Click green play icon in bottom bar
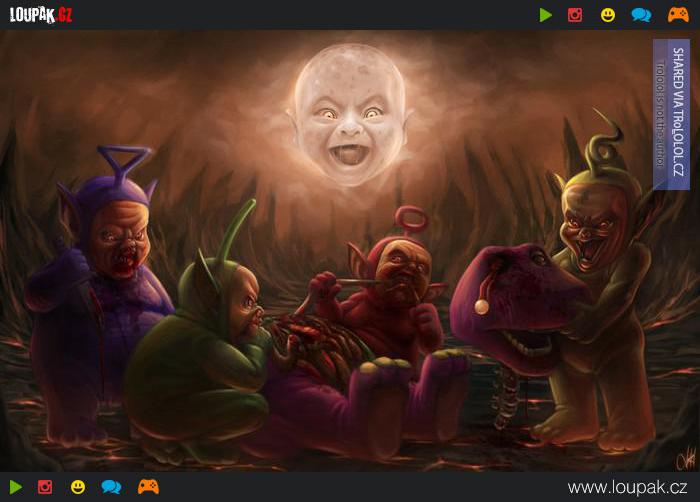 click(x=16, y=487)
